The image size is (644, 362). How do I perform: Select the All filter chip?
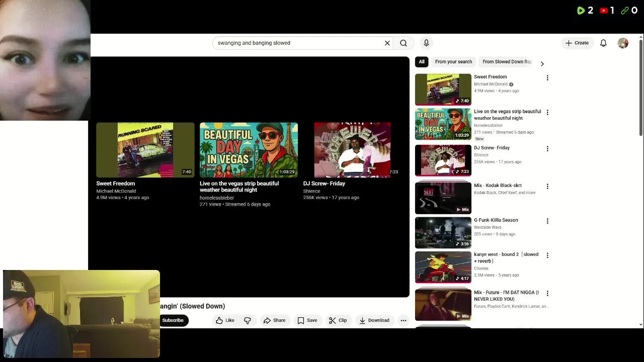click(422, 62)
